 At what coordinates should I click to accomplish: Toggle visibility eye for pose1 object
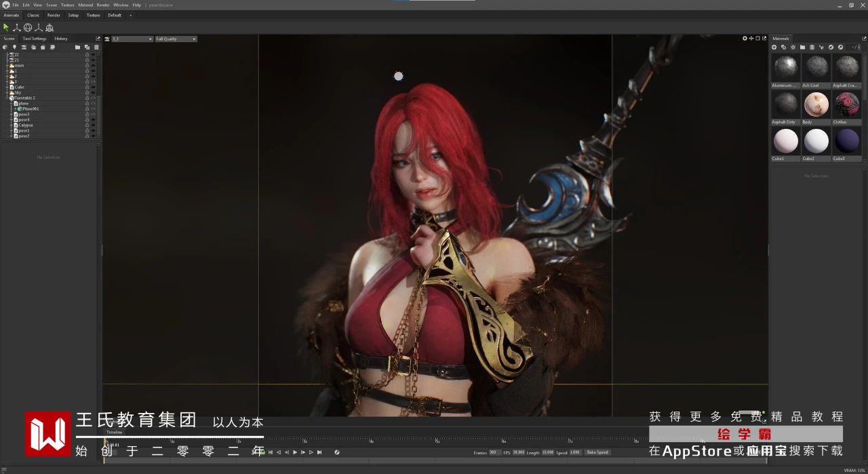(93, 131)
